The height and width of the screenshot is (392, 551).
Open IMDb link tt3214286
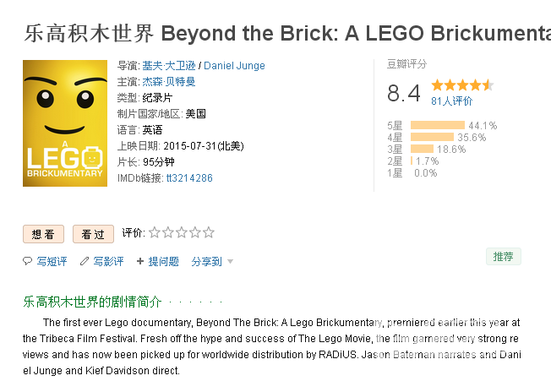(x=189, y=178)
